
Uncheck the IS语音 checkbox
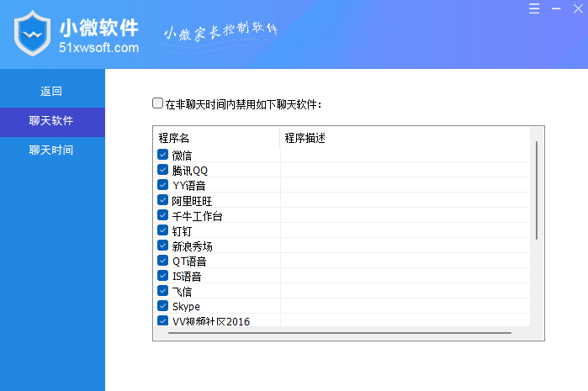click(x=162, y=276)
